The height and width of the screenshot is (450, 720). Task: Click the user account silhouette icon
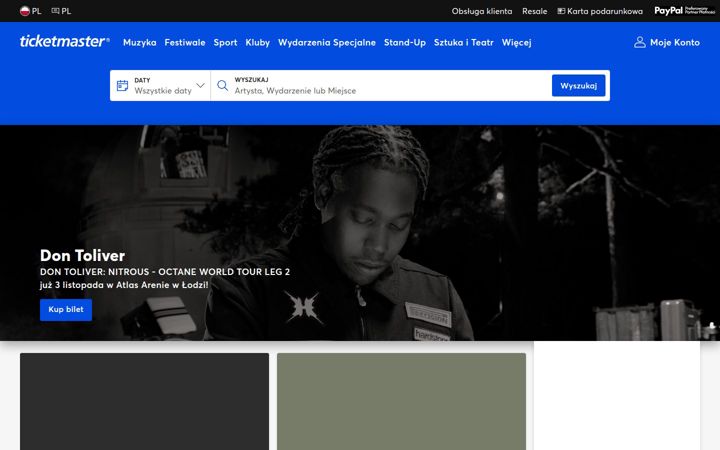pos(640,42)
